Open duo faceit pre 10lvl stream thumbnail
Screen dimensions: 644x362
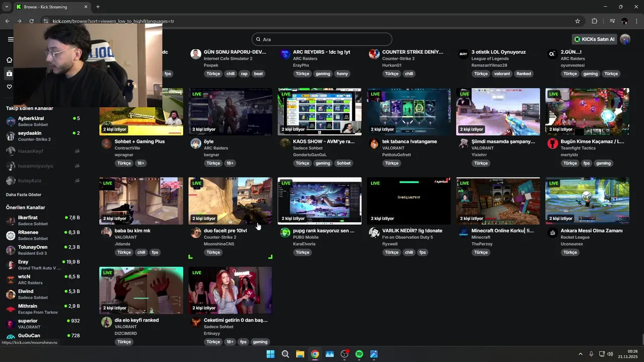tap(230, 201)
